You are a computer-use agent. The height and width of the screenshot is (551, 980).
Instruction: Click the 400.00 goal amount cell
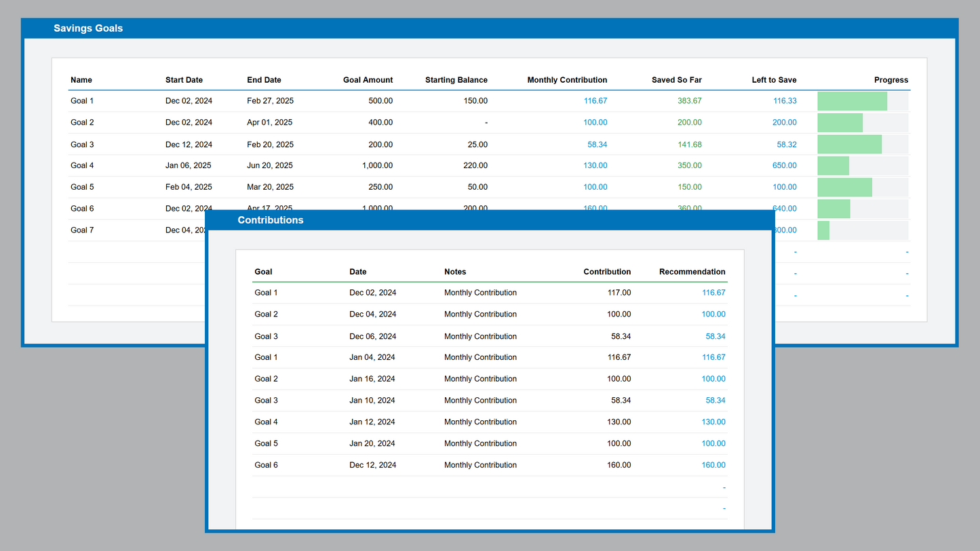(x=380, y=123)
